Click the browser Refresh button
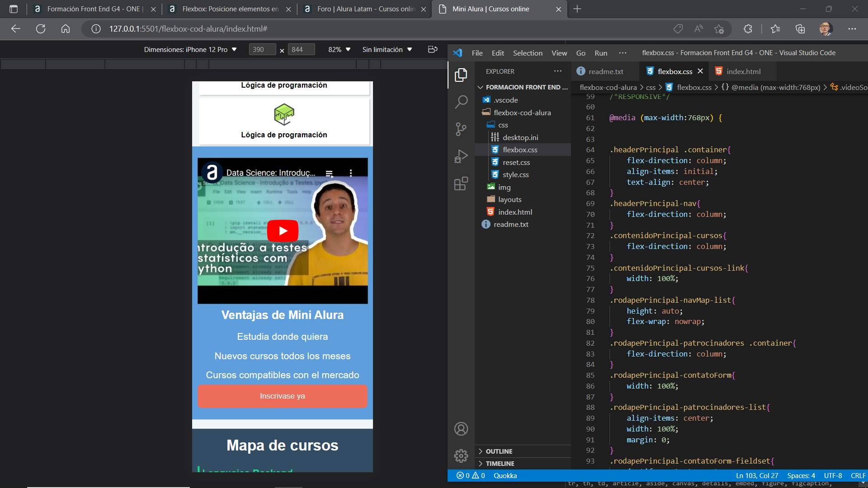This screenshot has width=868, height=488. [x=41, y=29]
